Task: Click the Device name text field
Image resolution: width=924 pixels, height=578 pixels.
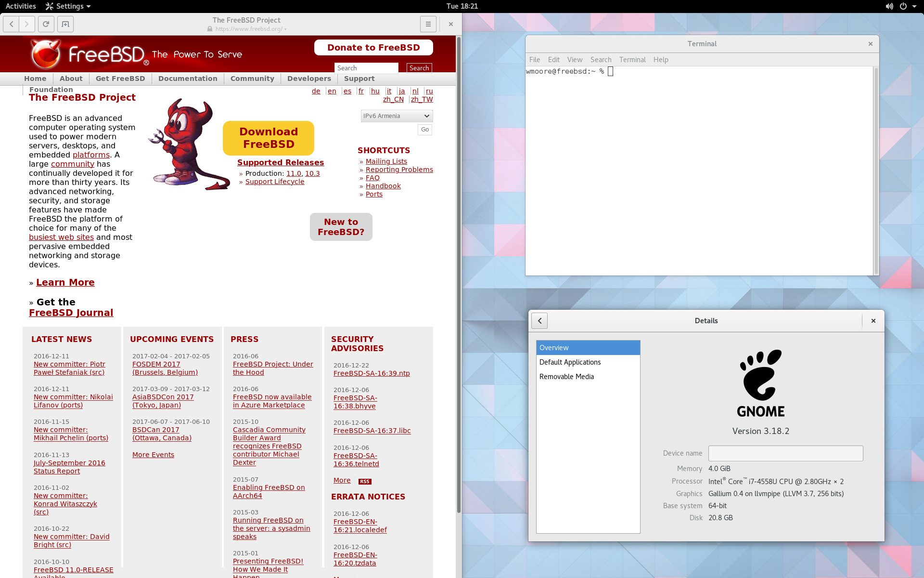Action: (785, 453)
